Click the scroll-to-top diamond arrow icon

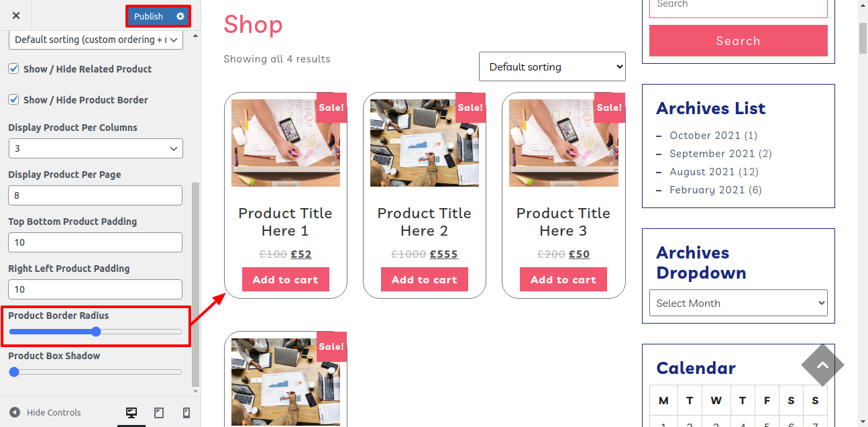(822, 365)
